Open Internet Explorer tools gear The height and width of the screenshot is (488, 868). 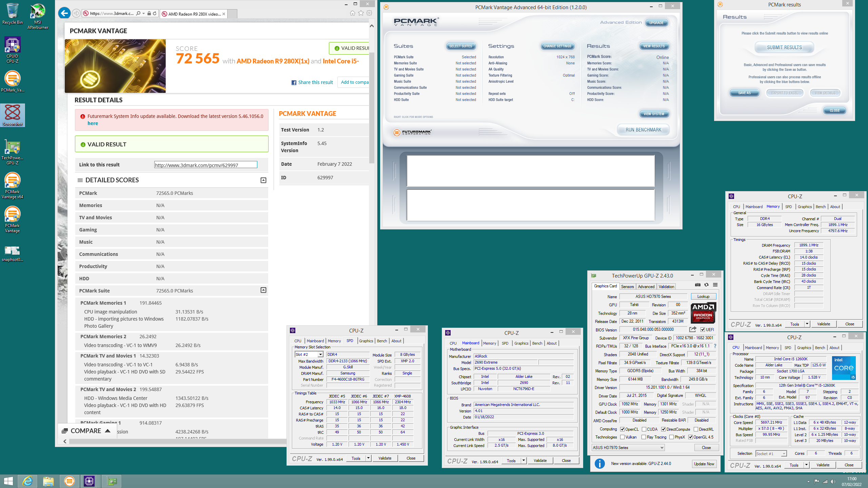pos(369,13)
